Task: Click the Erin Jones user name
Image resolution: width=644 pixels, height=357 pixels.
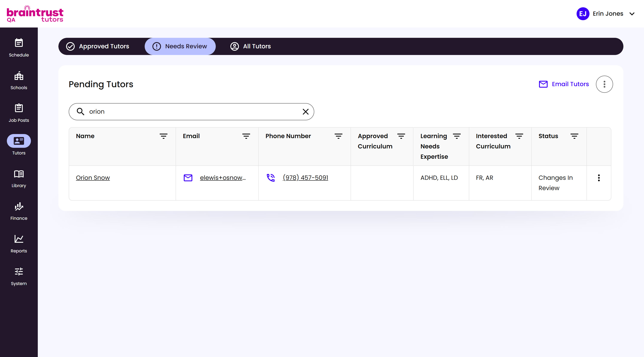Action: (608, 14)
